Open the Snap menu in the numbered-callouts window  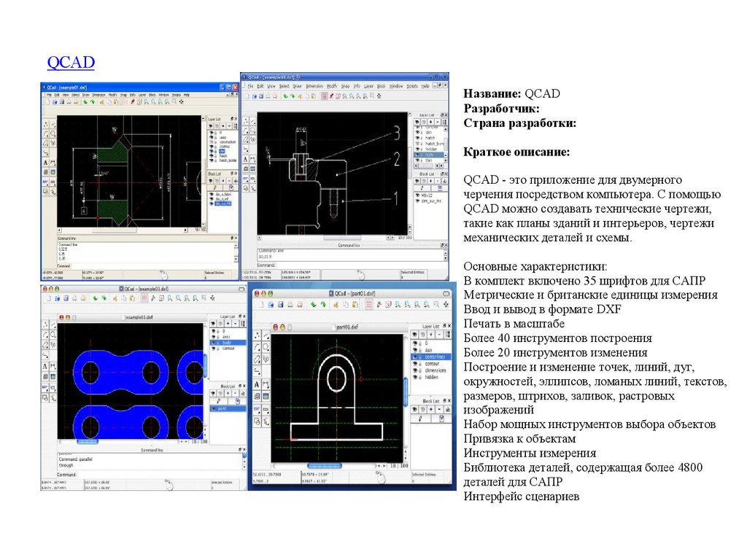[x=345, y=86]
